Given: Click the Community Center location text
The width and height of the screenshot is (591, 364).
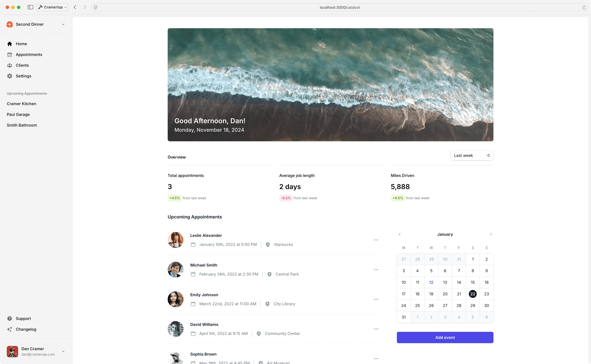Looking at the screenshot, I should point(282,334).
